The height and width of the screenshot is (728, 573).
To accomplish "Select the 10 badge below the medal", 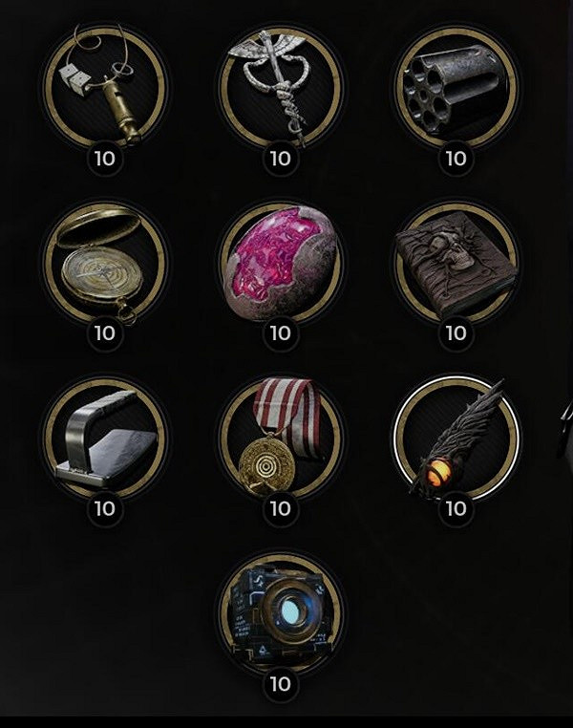I will (x=280, y=509).
